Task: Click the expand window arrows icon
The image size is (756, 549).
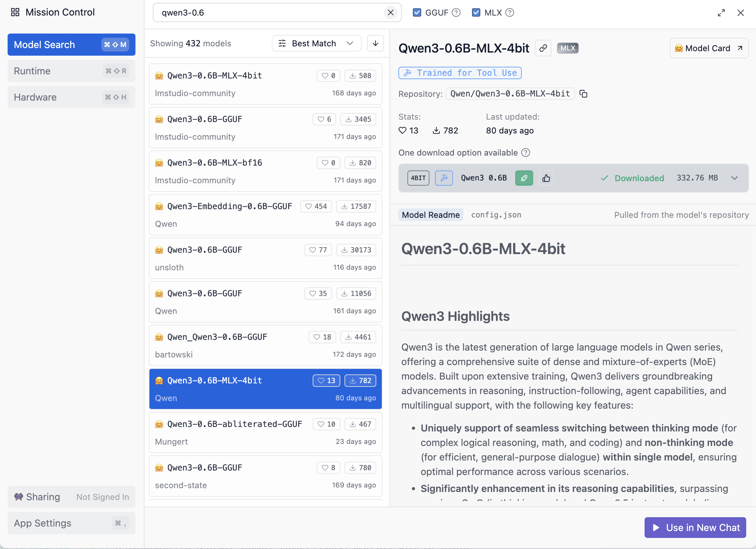Action: pos(721,13)
